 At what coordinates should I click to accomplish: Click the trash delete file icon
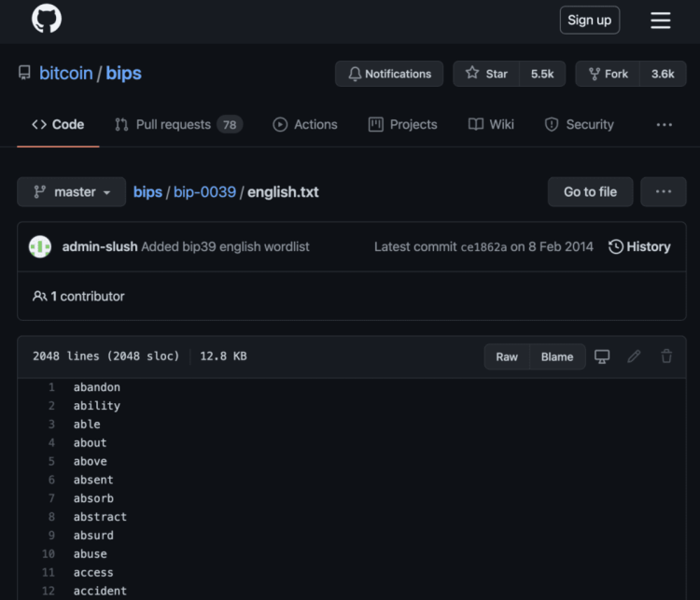[666, 356]
